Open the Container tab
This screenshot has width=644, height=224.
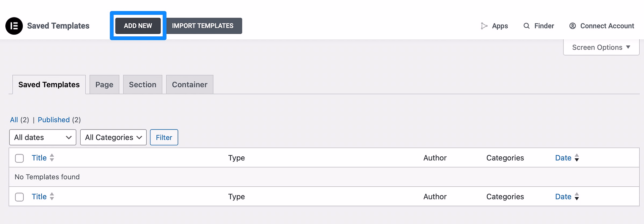click(x=189, y=84)
